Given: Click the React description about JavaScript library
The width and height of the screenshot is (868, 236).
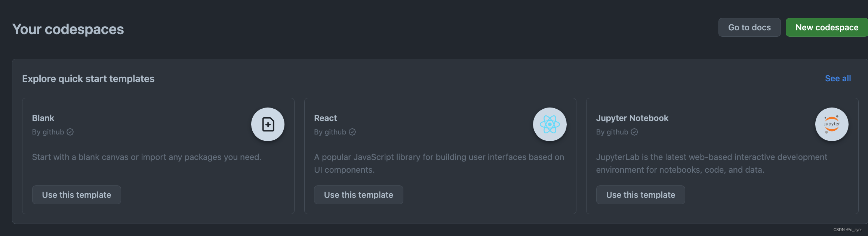Looking at the screenshot, I should point(439,163).
